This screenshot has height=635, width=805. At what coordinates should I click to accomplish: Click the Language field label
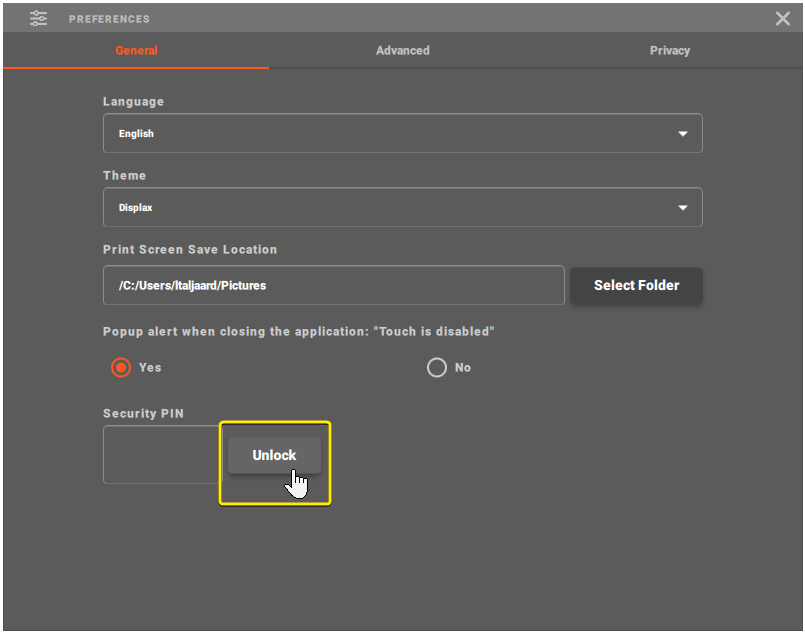133,102
